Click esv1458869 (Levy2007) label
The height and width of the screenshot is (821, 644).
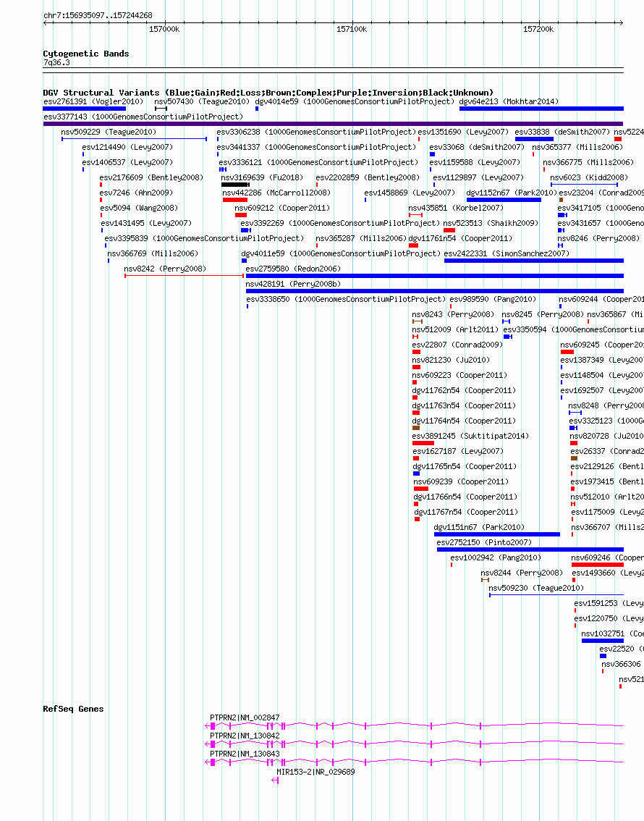click(x=410, y=193)
